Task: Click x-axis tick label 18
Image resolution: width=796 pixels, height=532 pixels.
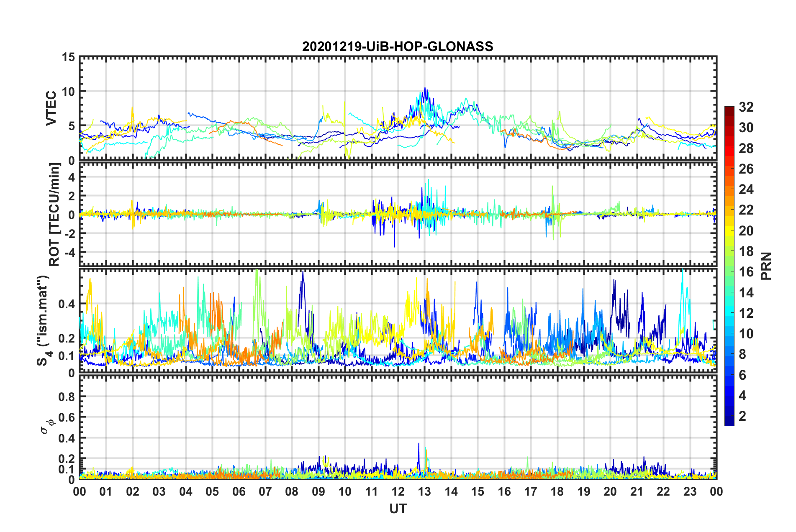Action: (x=557, y=491)
